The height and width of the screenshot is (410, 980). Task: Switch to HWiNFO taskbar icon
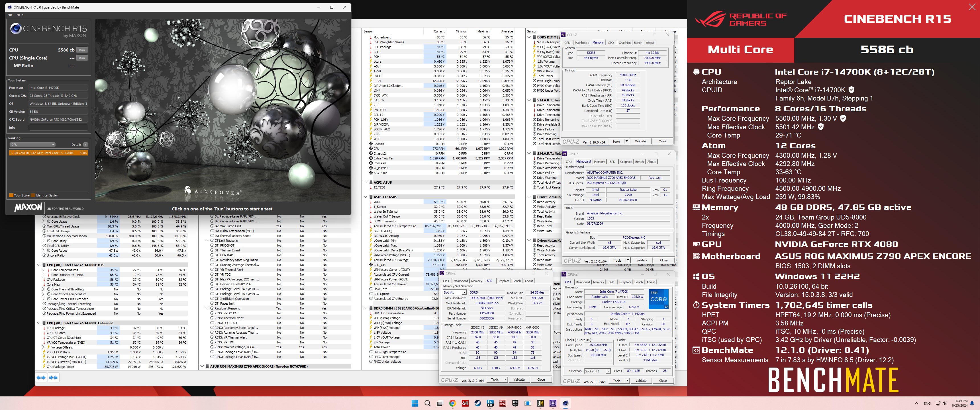click(490, 403)
